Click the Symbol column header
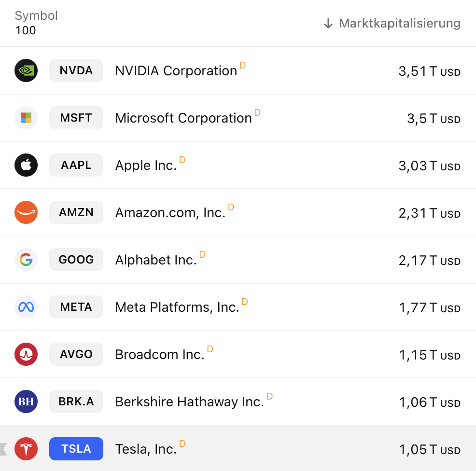Image resolution: width=476 pixels, height=471 pixels. pyautogui.click(x=36, y=16)
